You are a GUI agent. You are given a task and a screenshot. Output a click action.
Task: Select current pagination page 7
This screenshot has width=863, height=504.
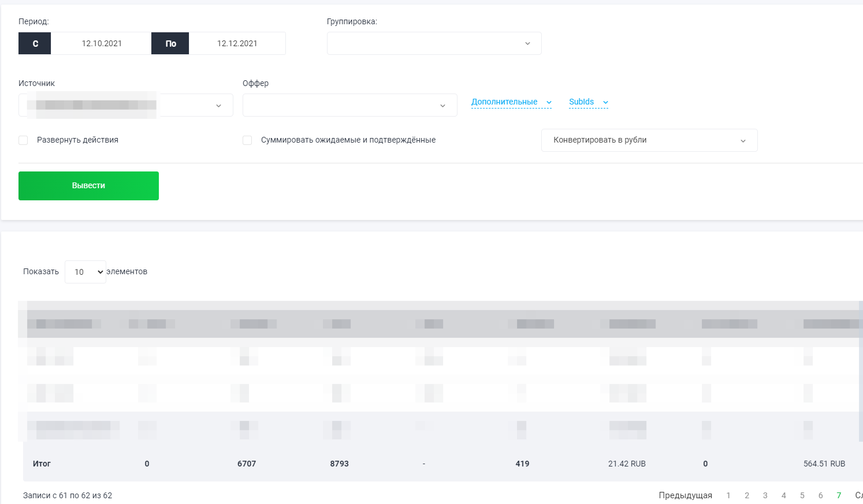[x=839, y=495]
